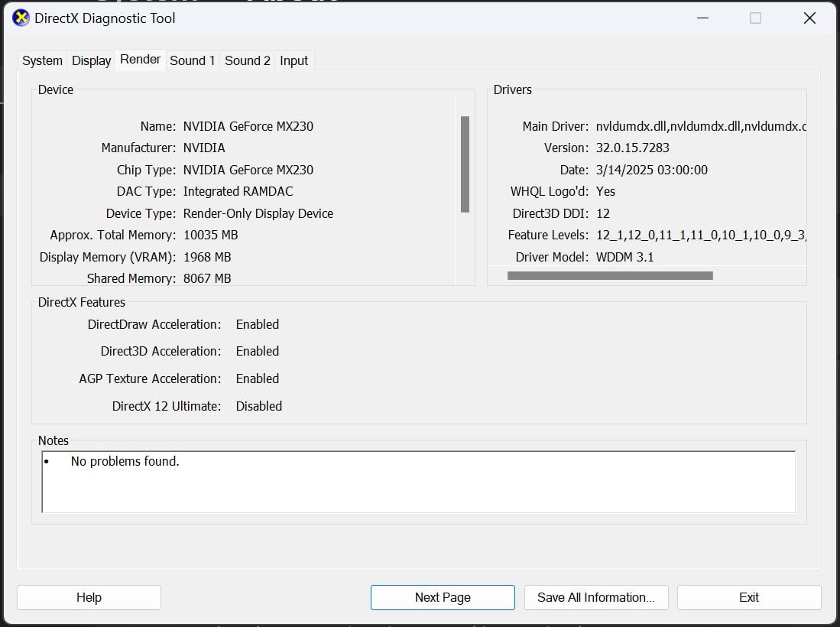Click DirectDraw Acceleration Enabled status
This screenshot has height=627, width=840.
(257, 325)
